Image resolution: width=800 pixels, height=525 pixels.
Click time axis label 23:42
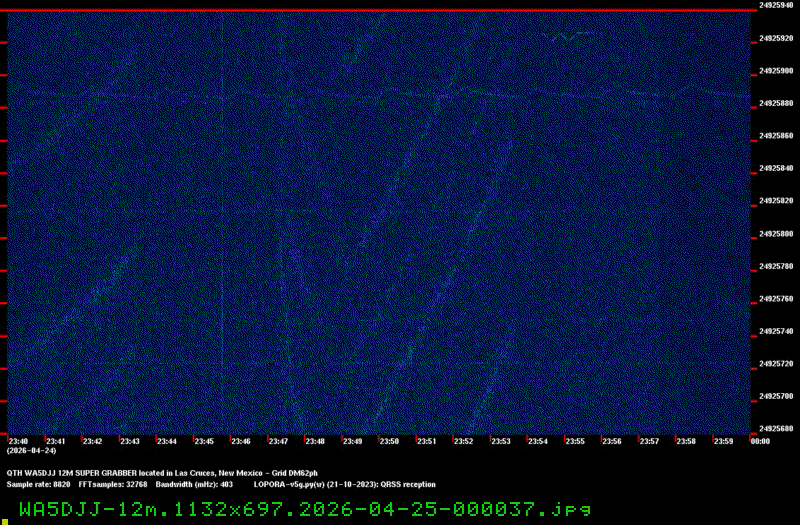click(x=92, y=441)
